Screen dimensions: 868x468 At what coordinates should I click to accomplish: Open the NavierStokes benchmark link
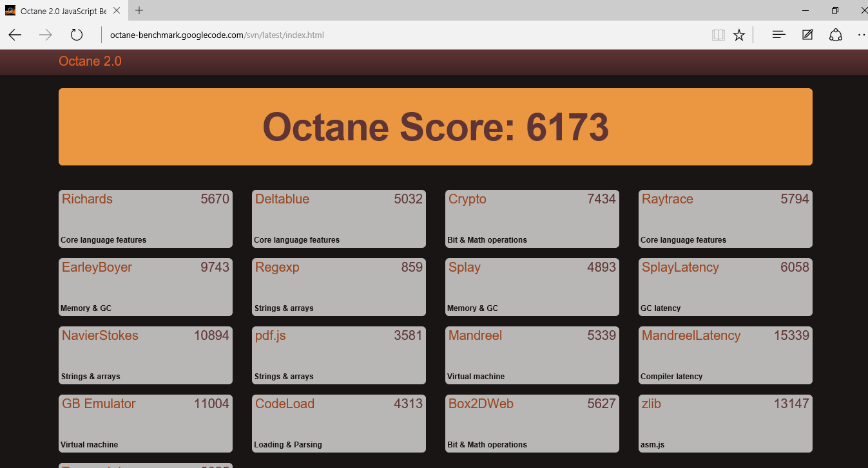(100, 335)
